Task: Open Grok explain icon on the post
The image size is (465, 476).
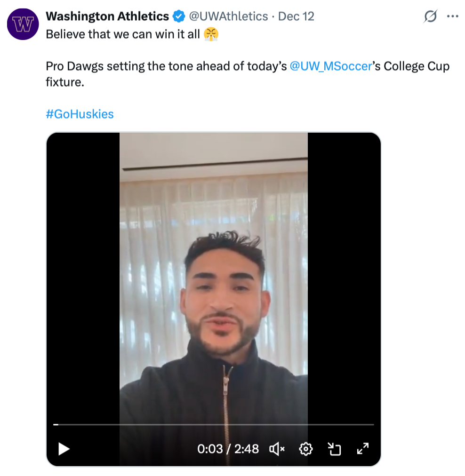Action: pos(430,17)
